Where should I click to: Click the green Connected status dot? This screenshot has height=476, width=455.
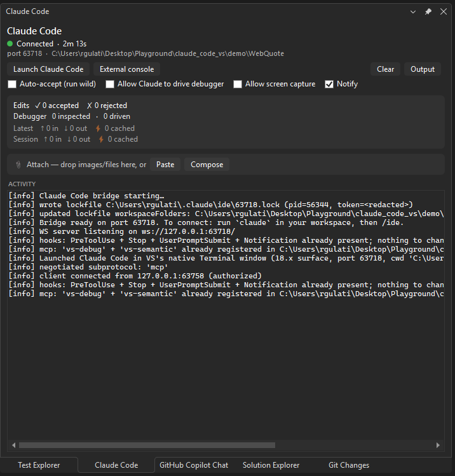tap(10, 44)
